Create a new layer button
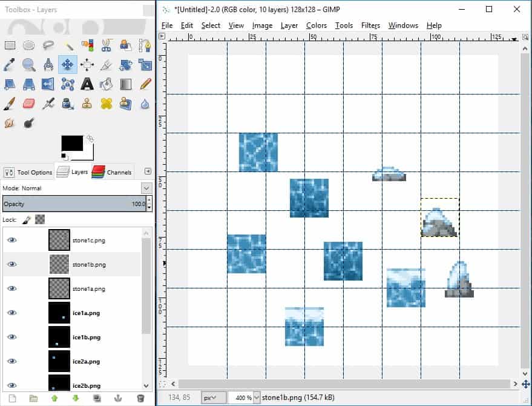This screenshot has width=532, height=406. coord(12,399)
